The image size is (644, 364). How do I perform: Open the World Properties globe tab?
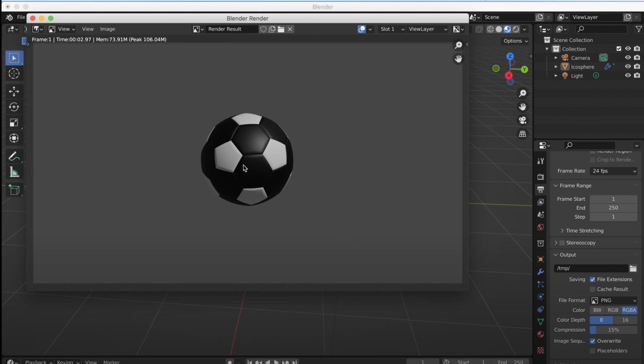coord(540,227)
